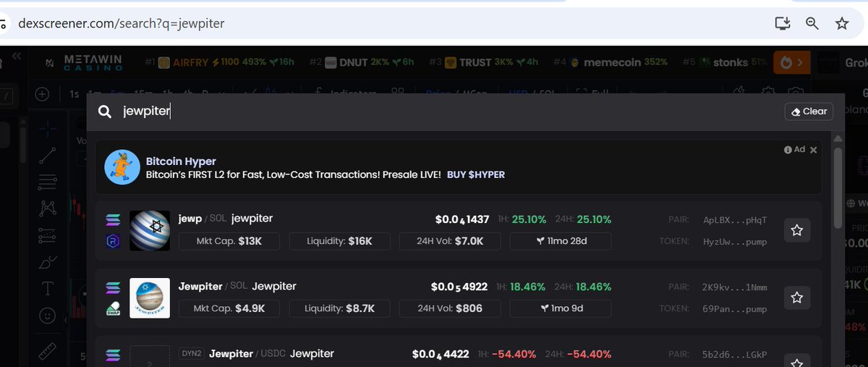Image resolution: width=868 pixels, height=367 pixels.
Task: Click the orange trending fire button
Action: coord(791,62)
